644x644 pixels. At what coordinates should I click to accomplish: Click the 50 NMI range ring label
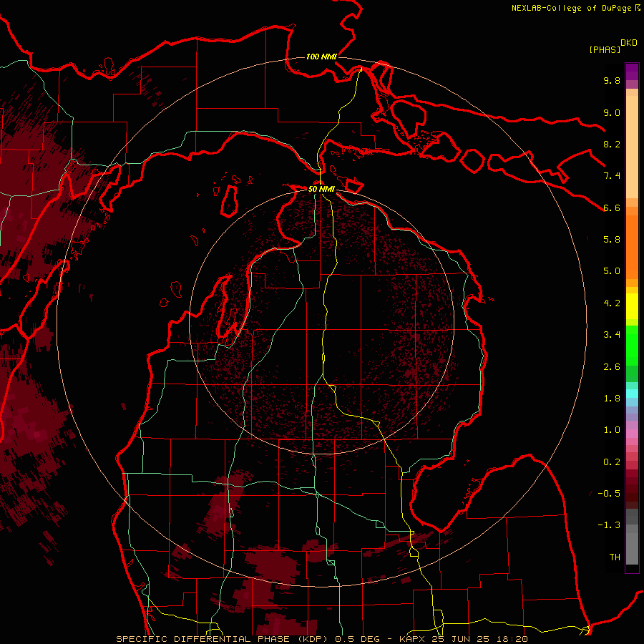tap(321, 189)
